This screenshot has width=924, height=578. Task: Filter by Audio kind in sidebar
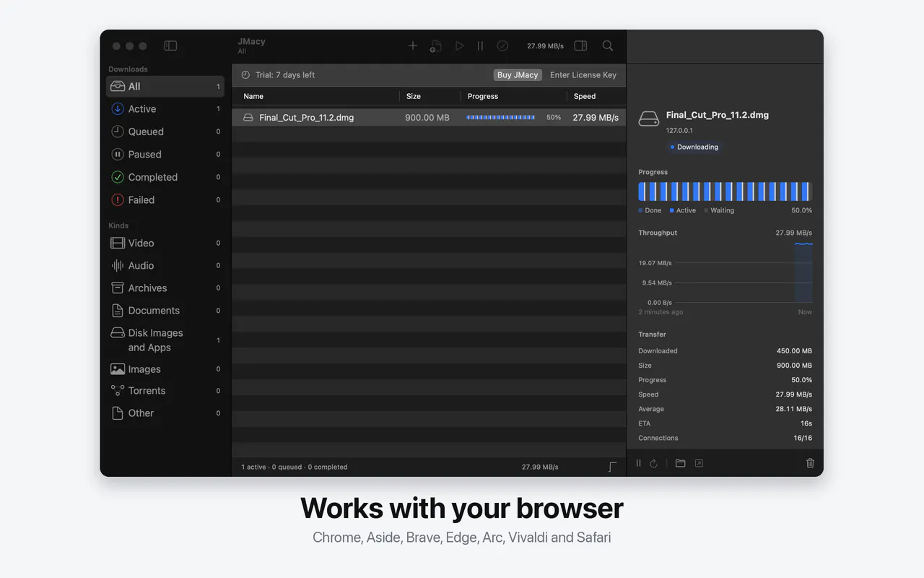click(x=165, y=265)
